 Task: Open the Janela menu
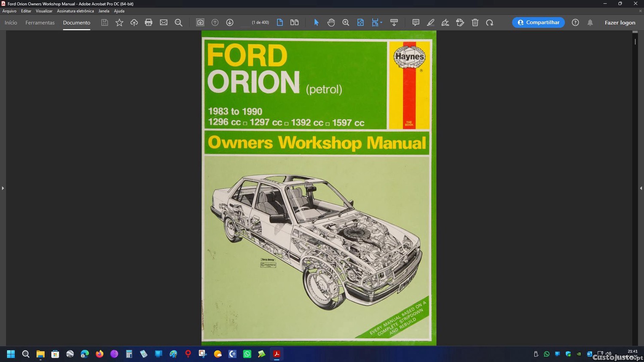104,11
